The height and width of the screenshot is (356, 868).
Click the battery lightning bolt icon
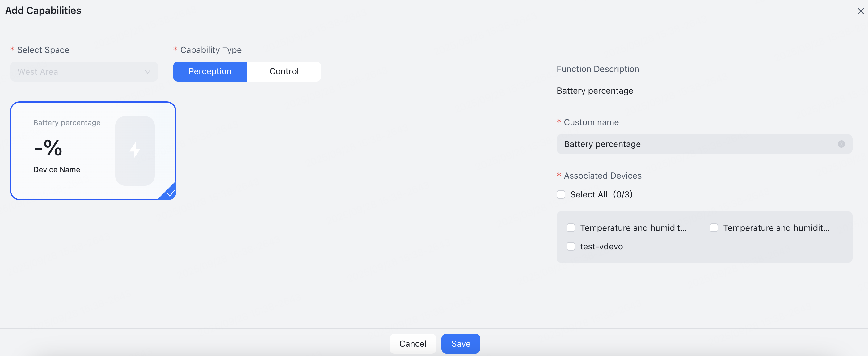[135, 150]
